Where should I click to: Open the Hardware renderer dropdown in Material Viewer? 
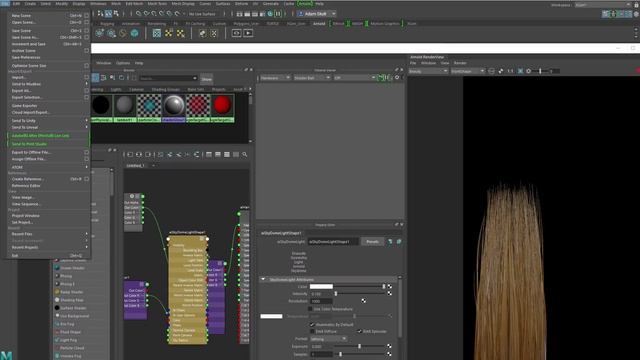pyautogui.click(x=275, y=78)
